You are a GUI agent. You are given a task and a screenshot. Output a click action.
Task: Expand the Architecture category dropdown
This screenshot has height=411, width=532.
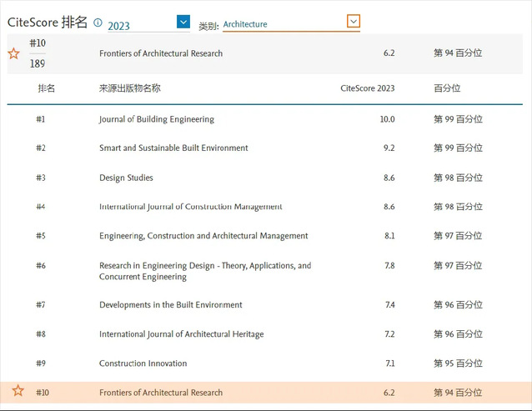[x=354, y=22]
